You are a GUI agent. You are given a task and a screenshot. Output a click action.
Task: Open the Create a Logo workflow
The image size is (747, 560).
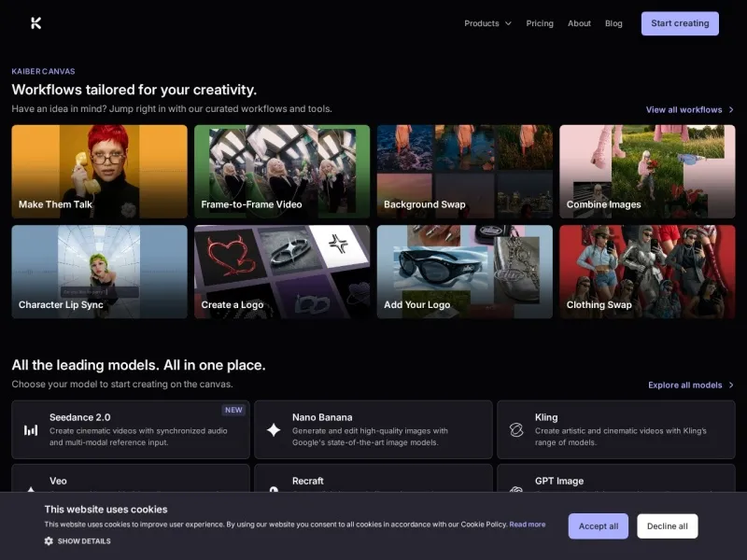tap(282, 272)
